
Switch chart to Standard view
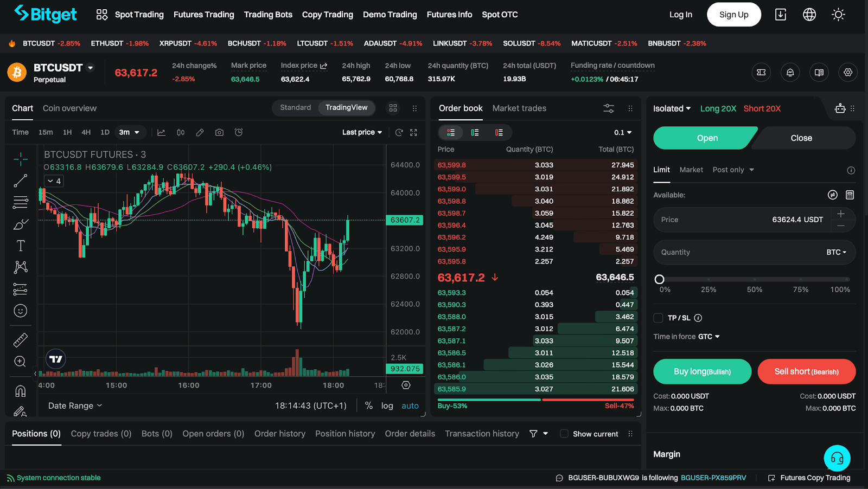tap(295, 107)
